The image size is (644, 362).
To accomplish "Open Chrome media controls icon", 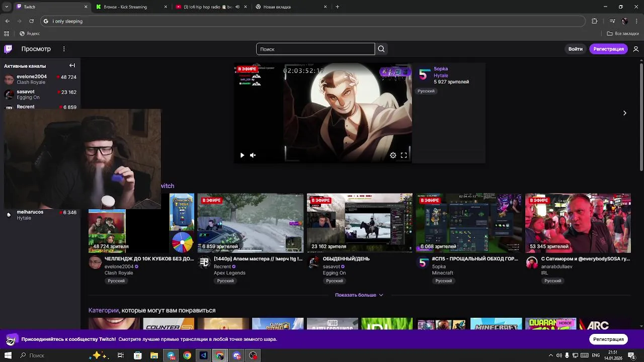I will pyautogui.click(x=612, y=21).
